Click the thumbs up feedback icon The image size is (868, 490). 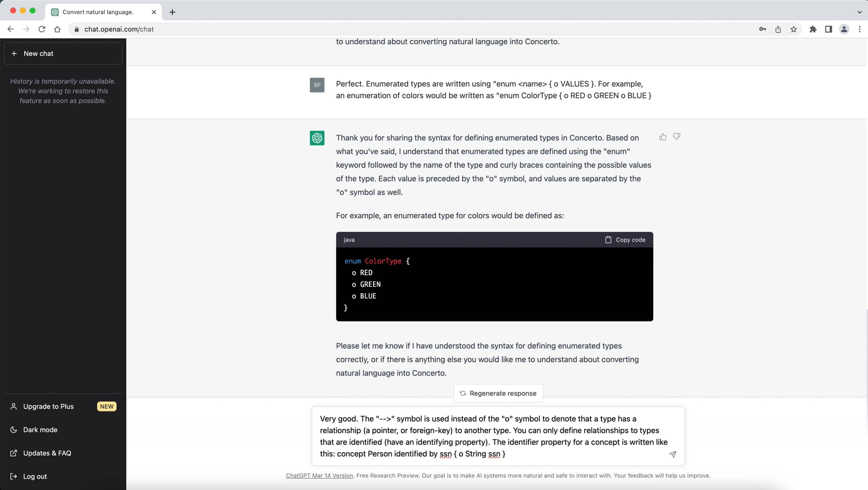(663, 137)
